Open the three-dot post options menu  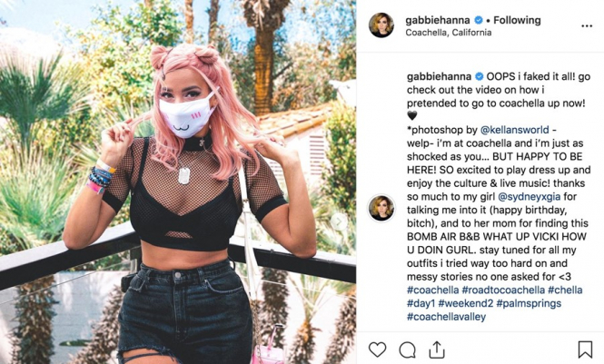[587, 26]
